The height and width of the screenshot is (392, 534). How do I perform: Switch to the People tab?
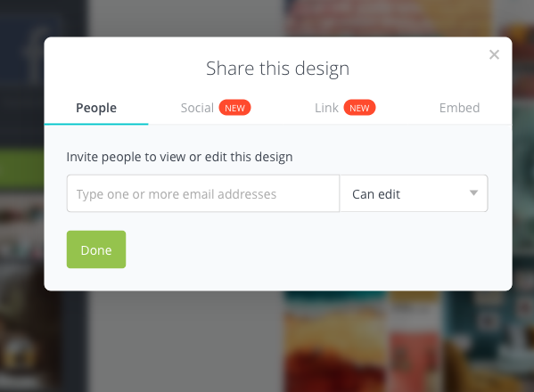point(96,108)
